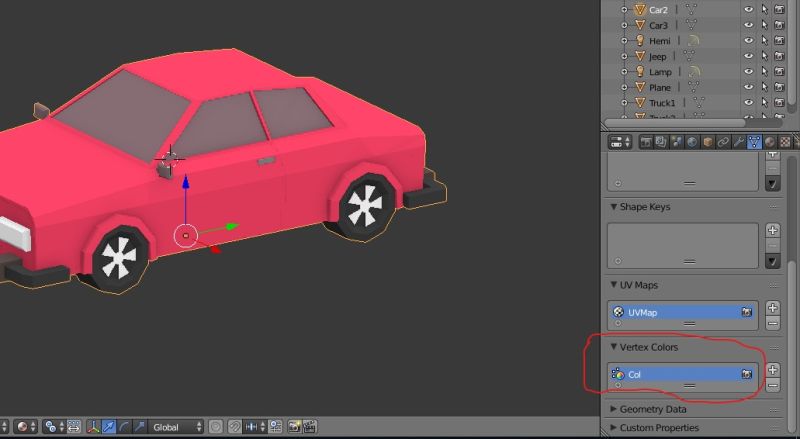Select the Rotate manipulator arc icon
Viewport: 800px width, 439px height.
coord(124,427)
